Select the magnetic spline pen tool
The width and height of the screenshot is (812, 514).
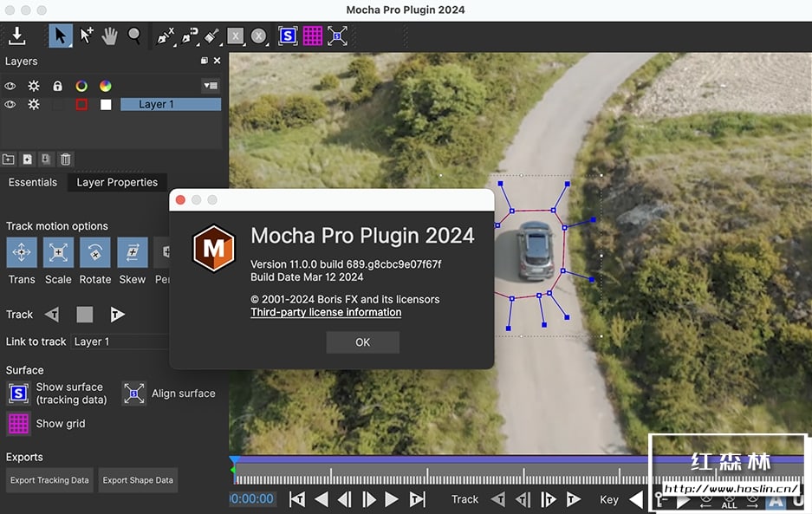[190, 36]
